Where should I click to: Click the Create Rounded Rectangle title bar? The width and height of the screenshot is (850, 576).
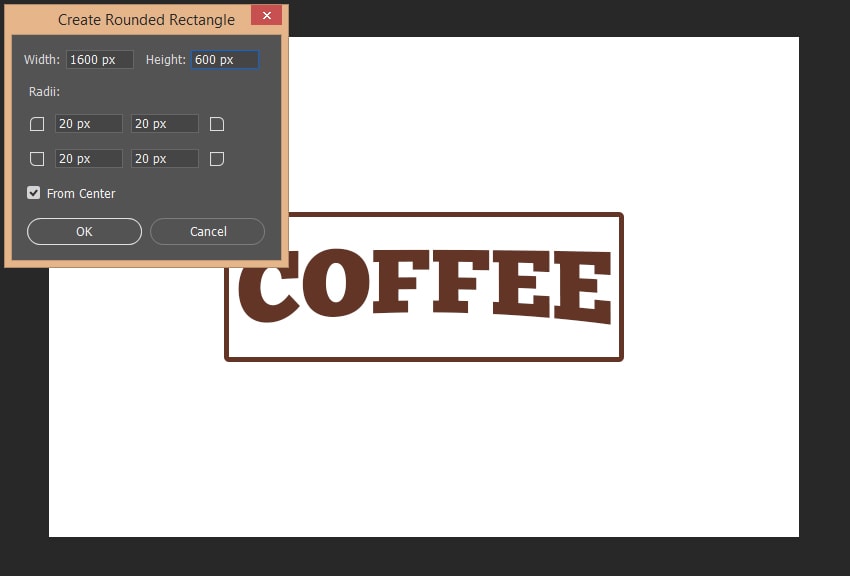tap(146, 20)
